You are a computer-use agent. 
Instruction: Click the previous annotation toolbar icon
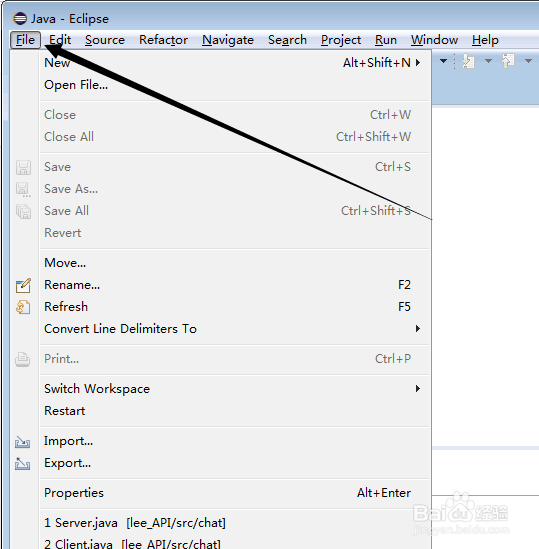tap(508, 61)
